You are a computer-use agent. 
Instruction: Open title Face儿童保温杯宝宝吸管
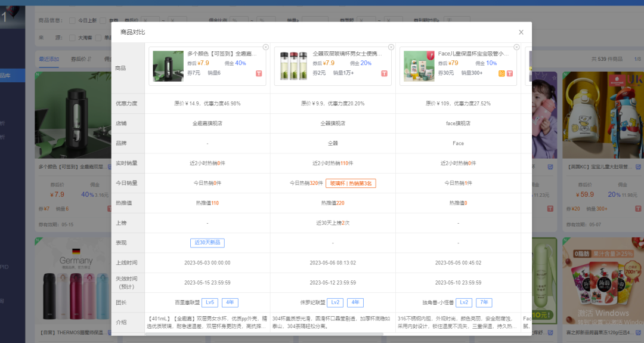473,54
